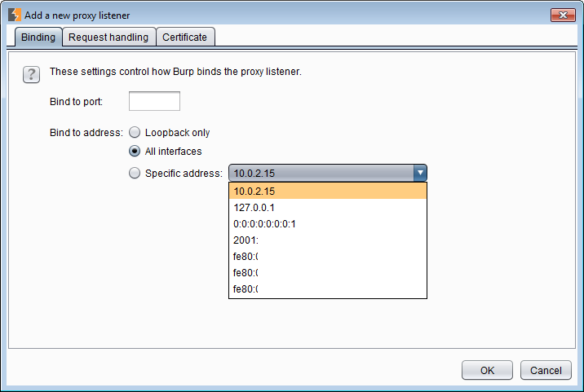The height and width of the screenshot is (392, 584).
Task: Choose the 2001: address entry
Action: tap(328, 240)
